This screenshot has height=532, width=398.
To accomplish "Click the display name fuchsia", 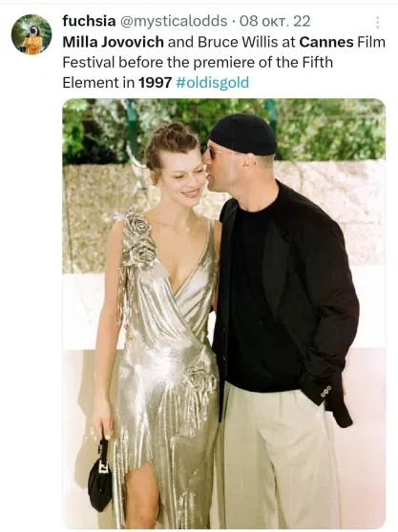I will point(89,21).
